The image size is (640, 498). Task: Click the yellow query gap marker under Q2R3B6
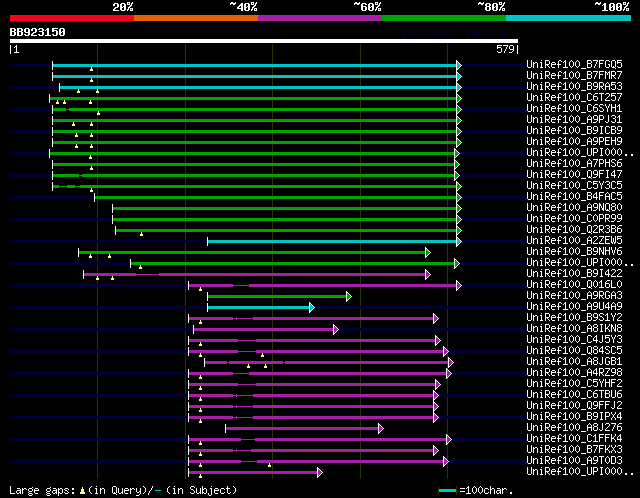[x=142, y=234]
